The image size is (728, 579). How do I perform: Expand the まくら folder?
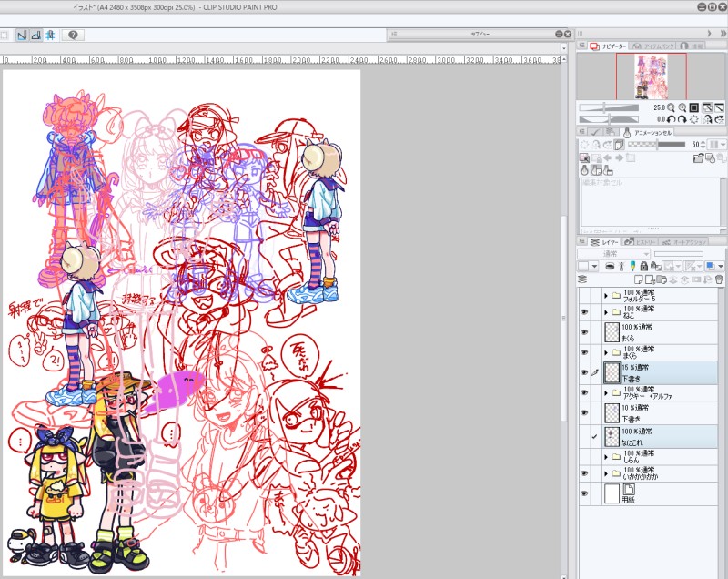606,352
